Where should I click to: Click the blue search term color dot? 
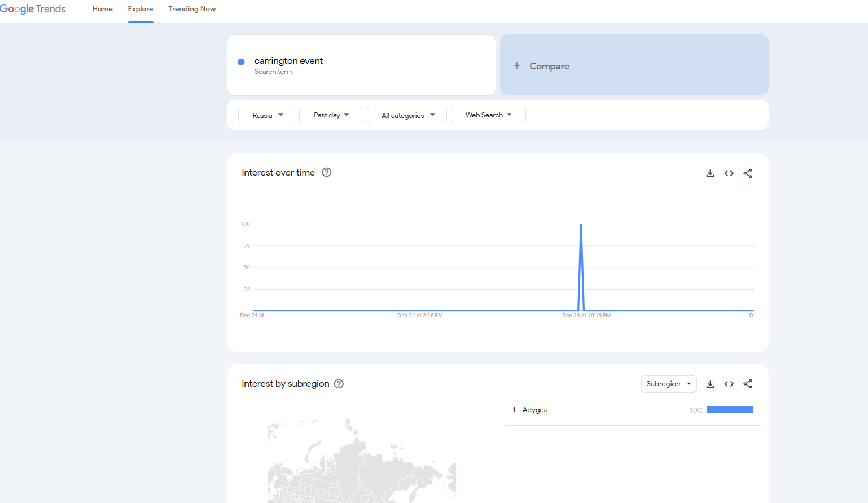point(241,62)
